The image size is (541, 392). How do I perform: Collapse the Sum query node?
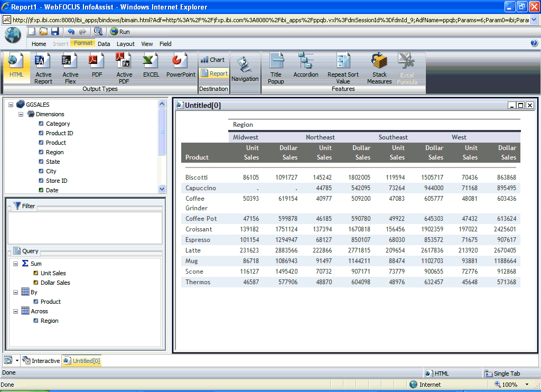point(15,264)
